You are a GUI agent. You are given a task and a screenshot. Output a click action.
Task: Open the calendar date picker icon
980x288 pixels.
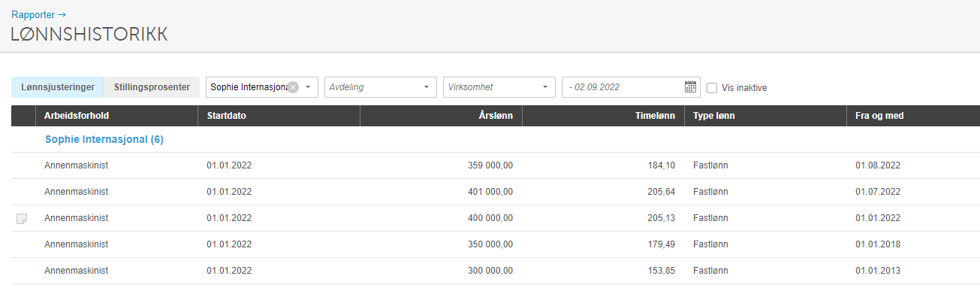point(691,87)
